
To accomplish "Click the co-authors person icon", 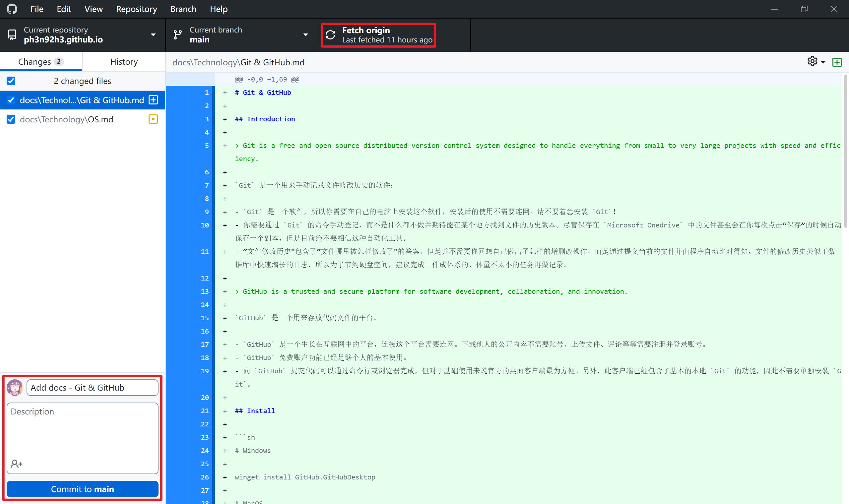I will [x=17, y=463].
